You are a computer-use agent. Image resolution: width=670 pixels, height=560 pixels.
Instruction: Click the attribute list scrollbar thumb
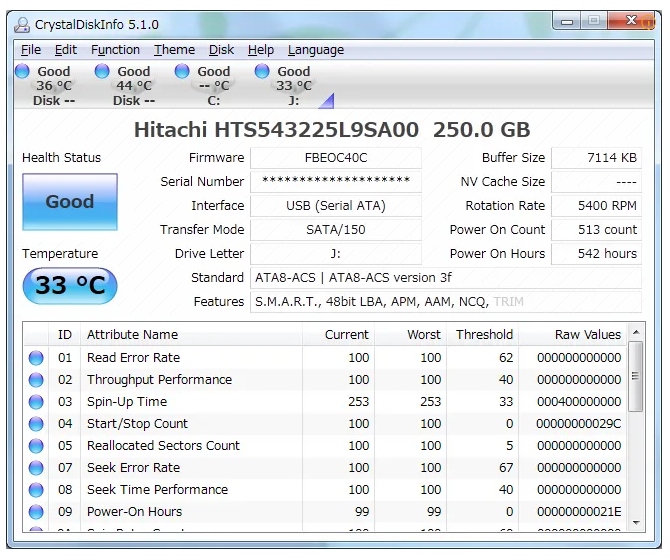click(636, 376)
